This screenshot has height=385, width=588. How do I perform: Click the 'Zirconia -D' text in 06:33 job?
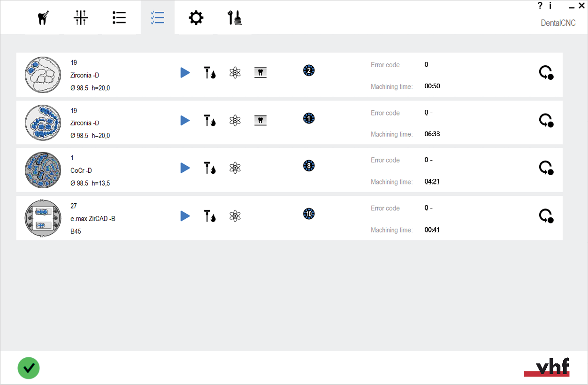[x=84, y=123]
